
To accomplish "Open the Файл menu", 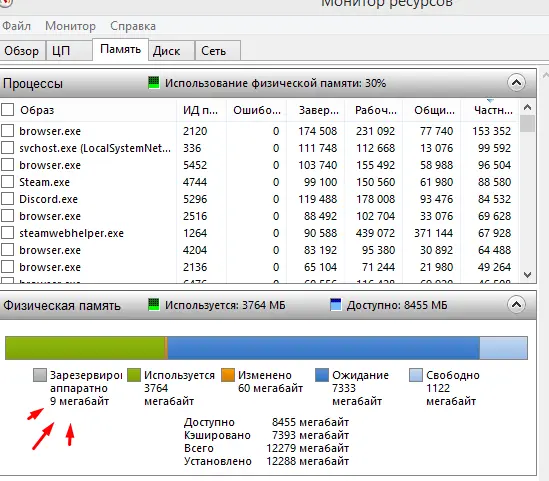I will tap(16, 26).
